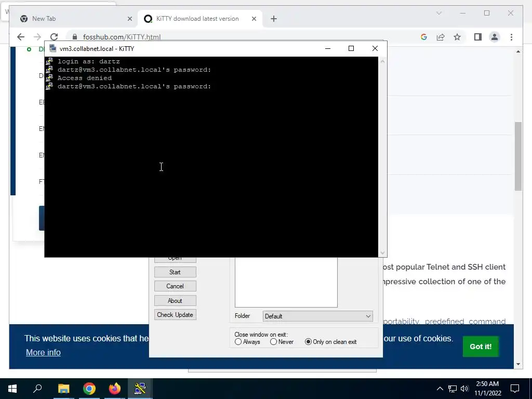532x399 pixels.
Task: Click the site lock padlock icon
Action: tap(75, 37)
